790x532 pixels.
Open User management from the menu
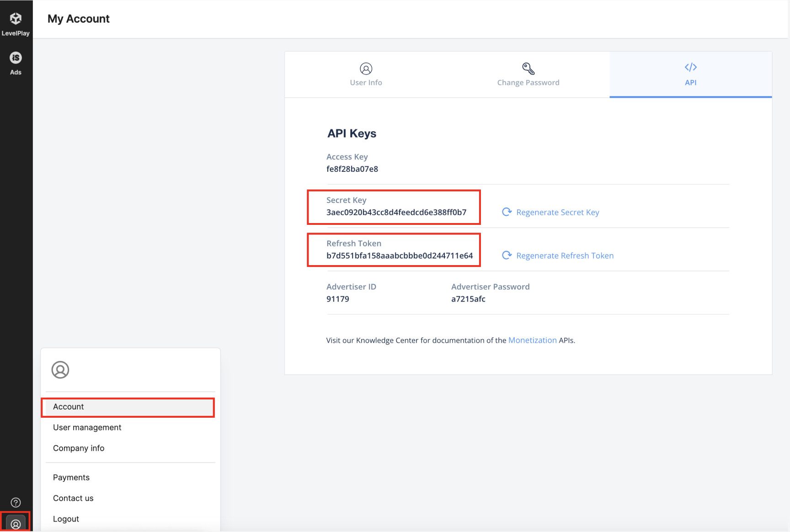pos(87,427)
